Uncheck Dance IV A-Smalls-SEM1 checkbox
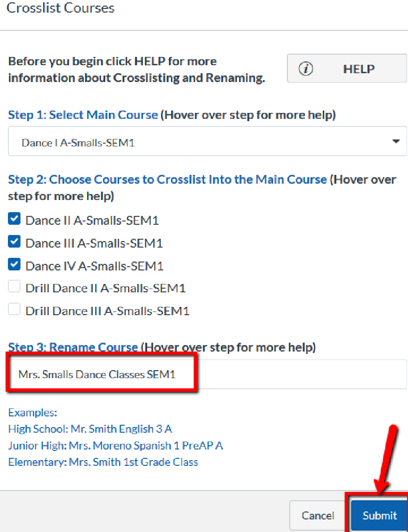The width and height of the screenshot is (408, 532). 14,264
